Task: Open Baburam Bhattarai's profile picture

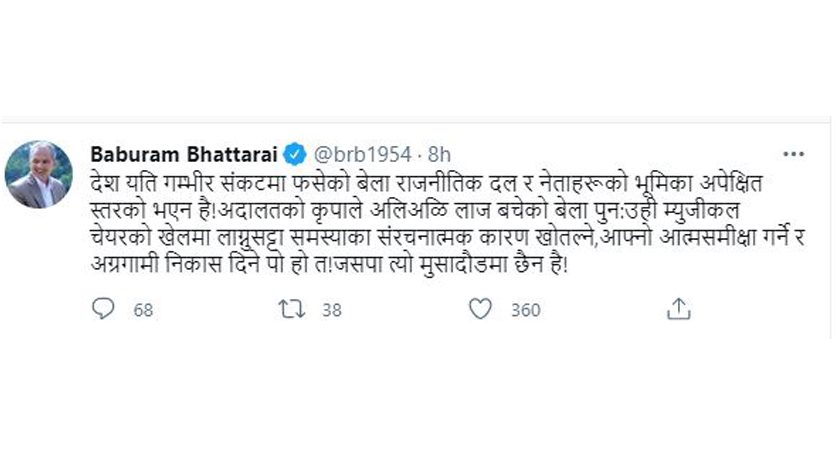Action: pos(39,174)
